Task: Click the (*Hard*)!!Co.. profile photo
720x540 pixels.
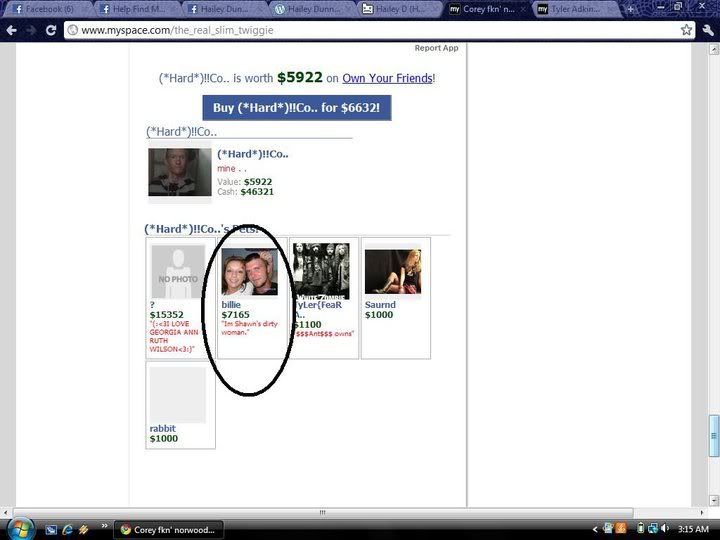Action: tap(180, 172)
